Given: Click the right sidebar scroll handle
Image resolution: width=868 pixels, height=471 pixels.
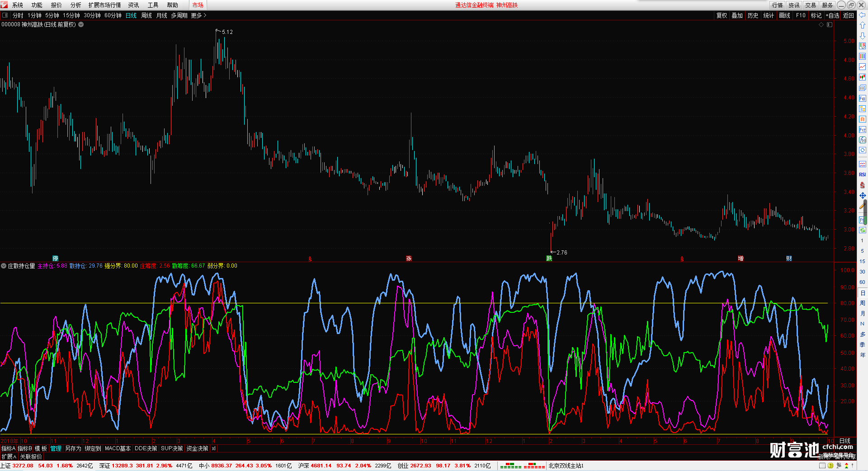Looking at the screenshot, I should coord(866,212).
